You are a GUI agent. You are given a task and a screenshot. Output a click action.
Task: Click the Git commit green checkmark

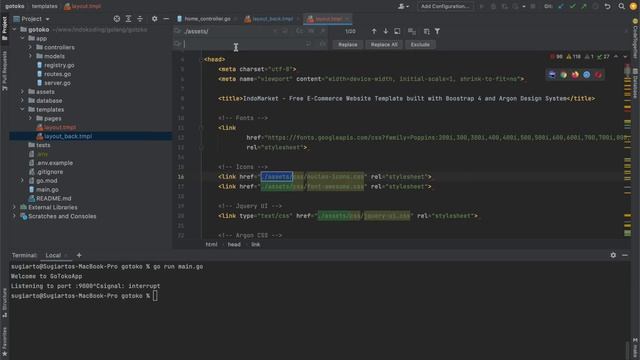[x=572, y=7]
